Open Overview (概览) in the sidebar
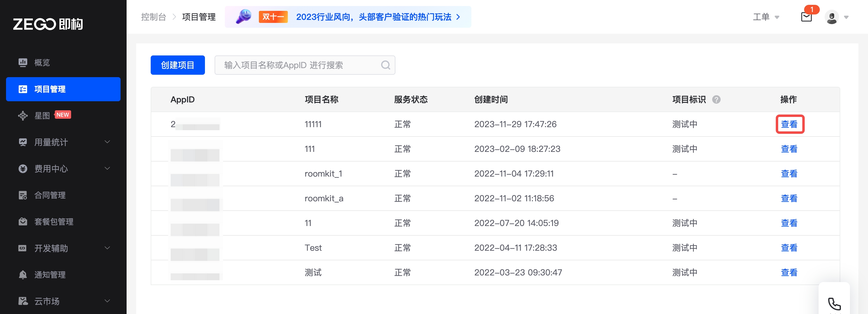This screenshot has width=868, height=314. click(42, 63)
